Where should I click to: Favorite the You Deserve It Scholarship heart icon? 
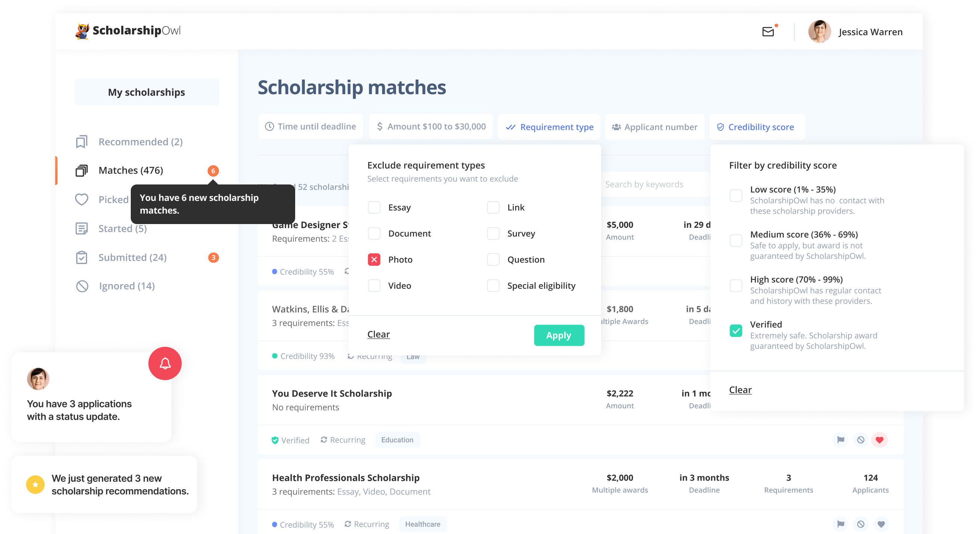coord(880,440)
